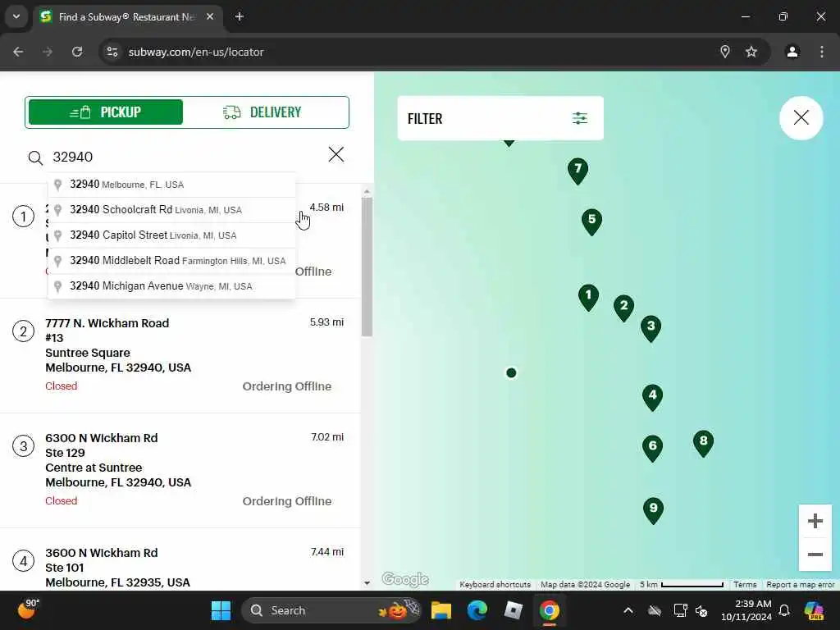
Task: Choose suggestion 32940 Michigan Avenue Wayne
Action: tap(171, 286)
